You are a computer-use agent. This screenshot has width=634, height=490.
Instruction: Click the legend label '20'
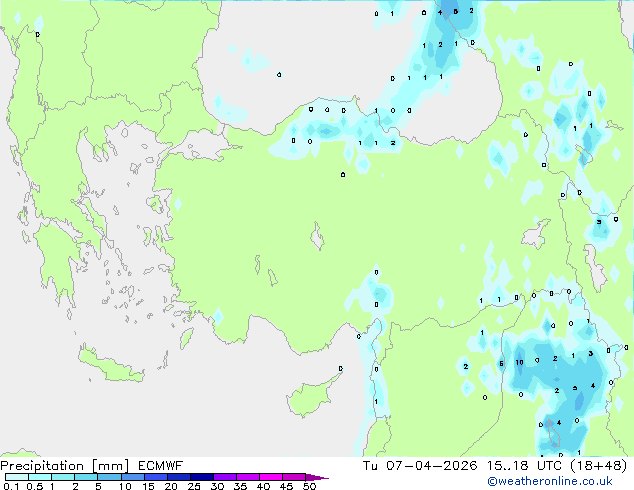tap(171, 486)
